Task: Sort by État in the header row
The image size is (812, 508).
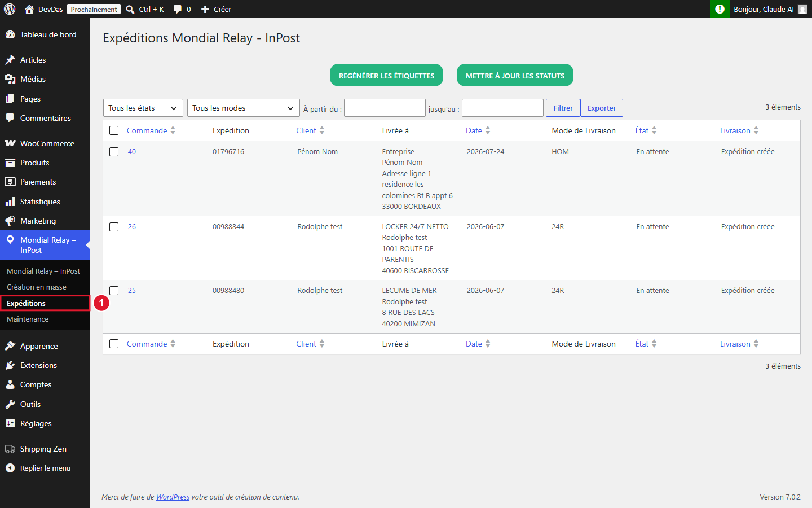Action: (x=646, y=130)
